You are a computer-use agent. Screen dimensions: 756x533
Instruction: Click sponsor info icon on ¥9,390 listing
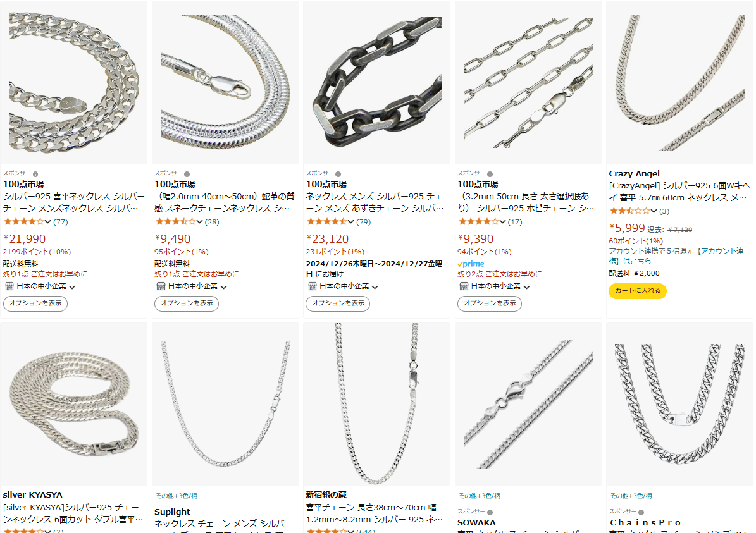click(490, 174)
